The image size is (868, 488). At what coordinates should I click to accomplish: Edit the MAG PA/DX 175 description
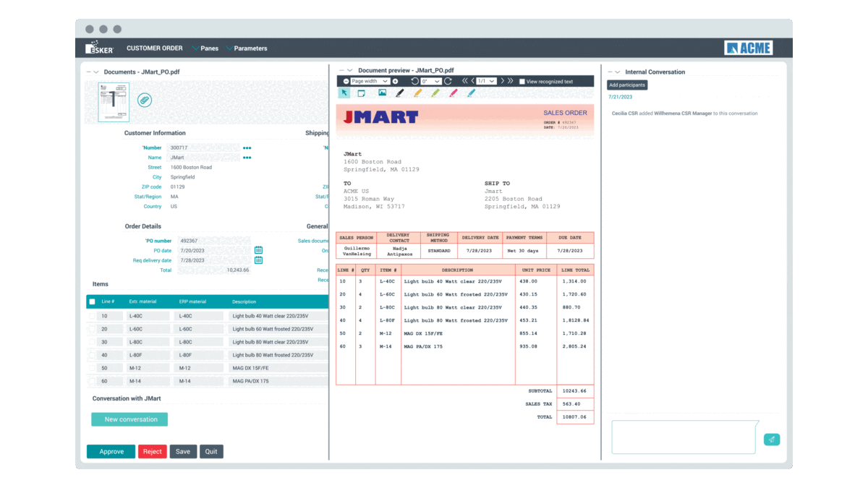[x=279, y=381]
